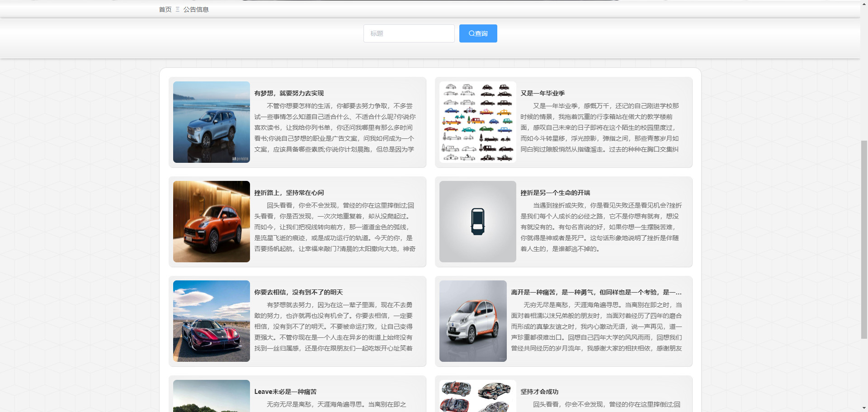Click summary text starting 又是一年毕业季，感慨万千

tap(599, 128)
